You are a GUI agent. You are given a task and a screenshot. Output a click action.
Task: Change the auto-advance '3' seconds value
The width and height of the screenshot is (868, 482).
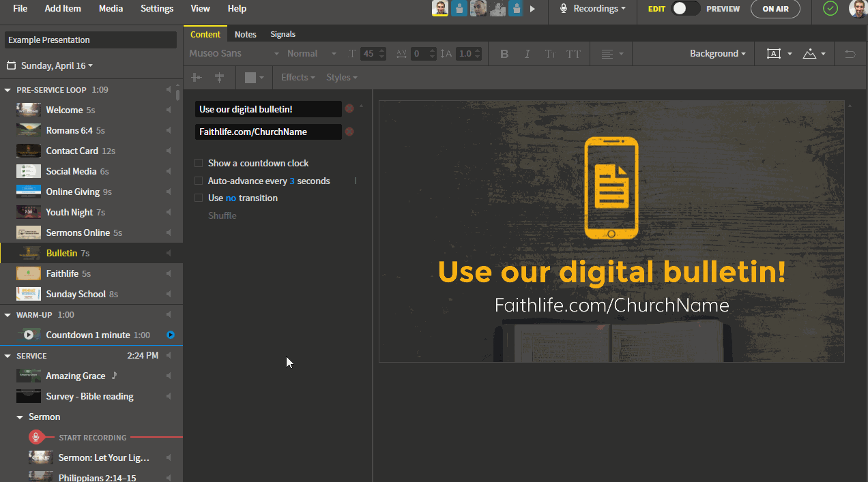point(292,181)
